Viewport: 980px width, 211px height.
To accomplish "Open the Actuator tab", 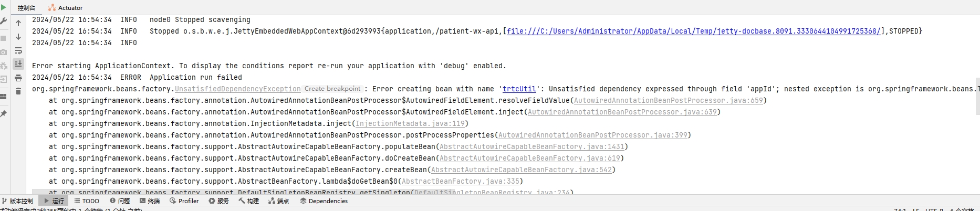I will click(x=66, y=8).
